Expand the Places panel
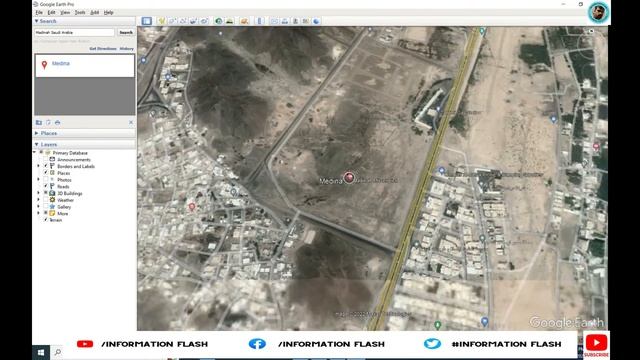The width and height of the screenshot is (640, 360). click(36, 133)
